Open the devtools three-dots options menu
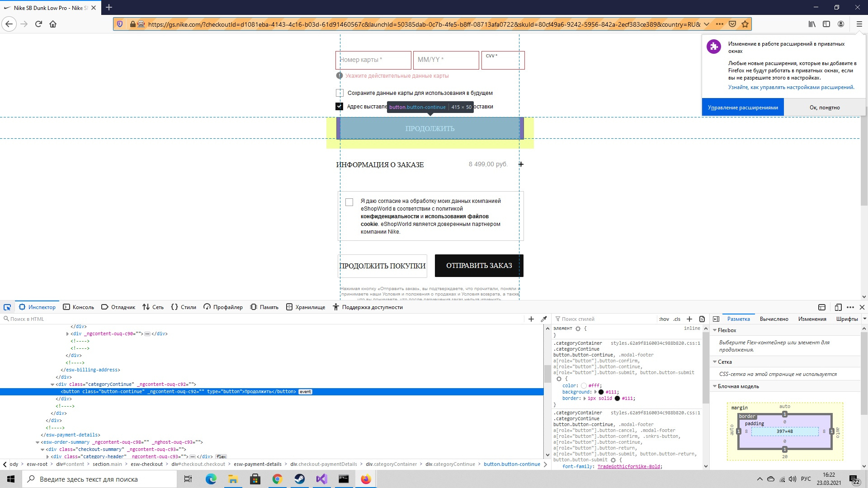This screenshot has height=488, width=868. pos(850,307)
